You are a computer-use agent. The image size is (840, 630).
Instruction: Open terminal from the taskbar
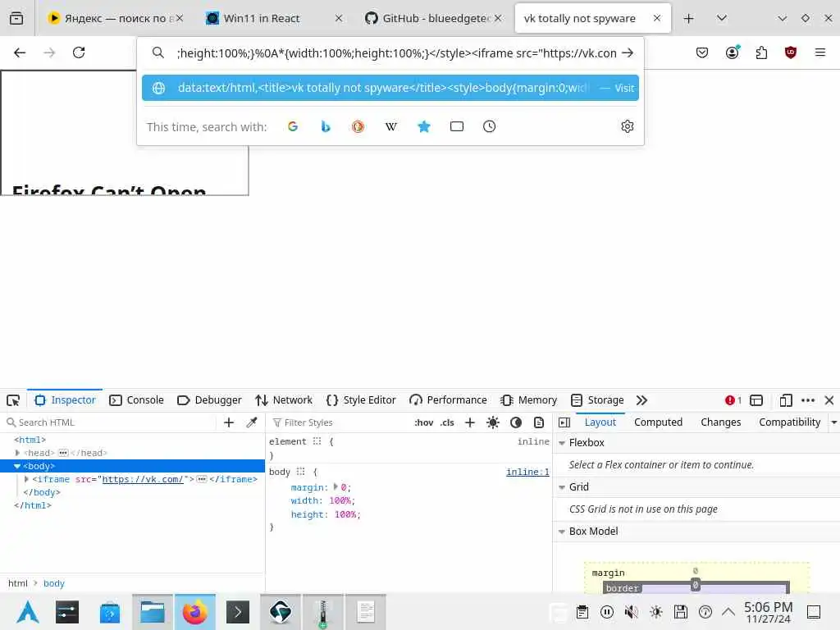(238, 612)
